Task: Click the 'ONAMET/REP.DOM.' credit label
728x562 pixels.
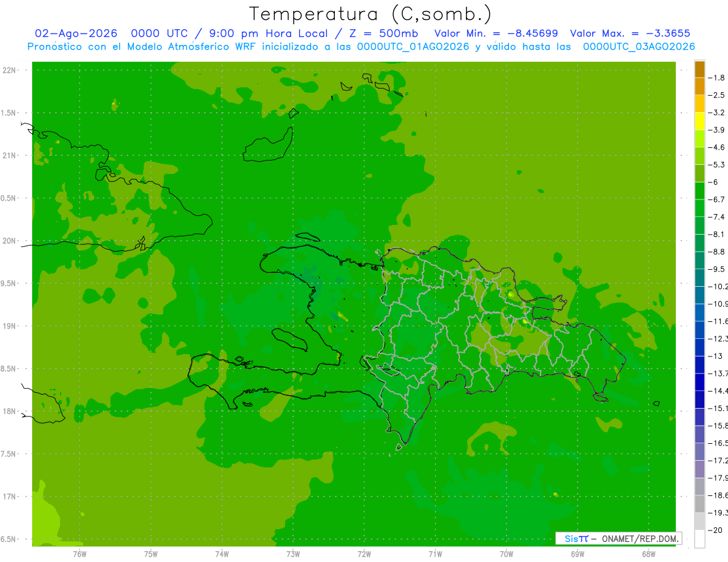Action: [639, 538]
